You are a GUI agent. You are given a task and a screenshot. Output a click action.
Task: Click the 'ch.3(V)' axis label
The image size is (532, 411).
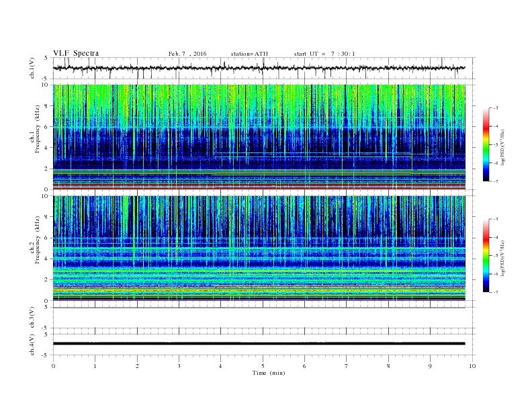pos(32,318)
